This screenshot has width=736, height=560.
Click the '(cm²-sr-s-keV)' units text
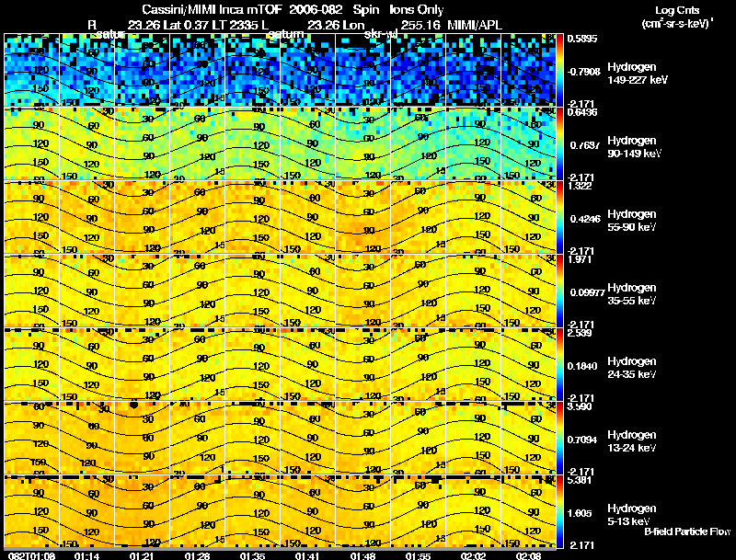(677, 24)
